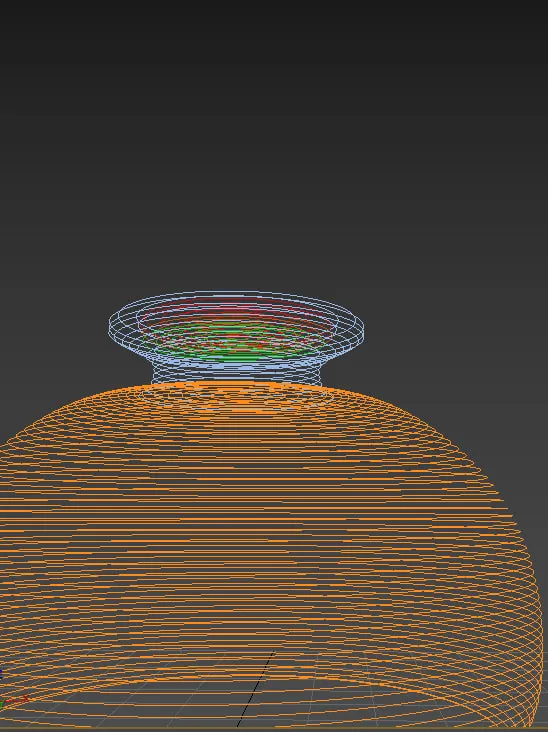Click the green Y axis of tripod
Image resolution: width=548 pixels, height=732 pixels.
click(x=2, y=704)
